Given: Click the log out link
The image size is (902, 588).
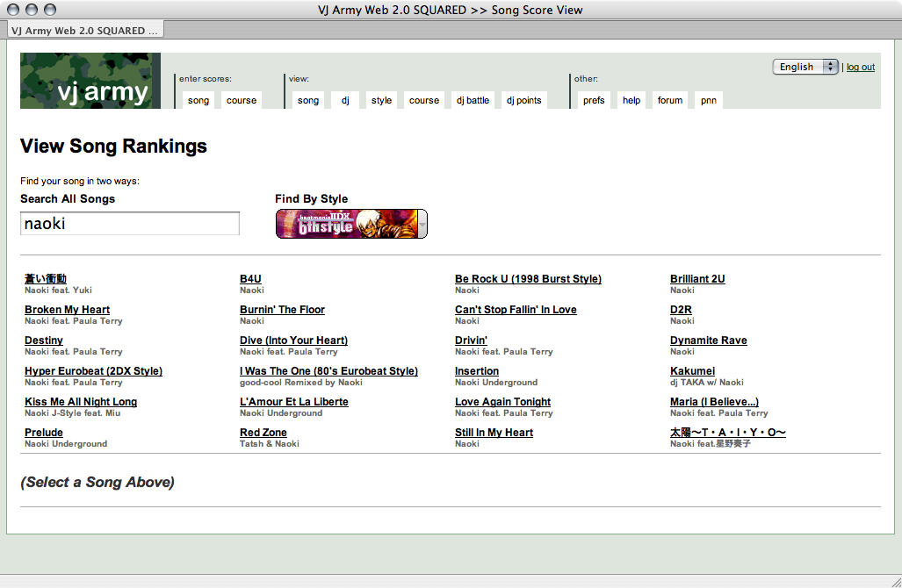Looking at the screenshot, I should 861,68.
